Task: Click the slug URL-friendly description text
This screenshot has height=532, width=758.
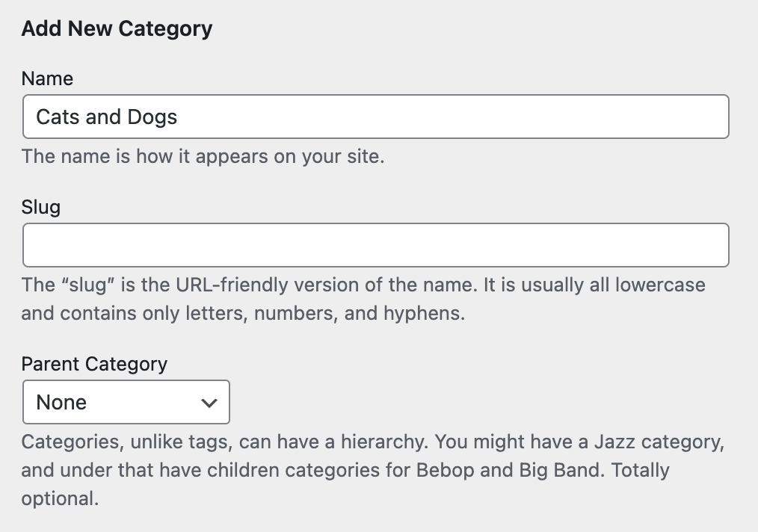Action: click(363, 285)
